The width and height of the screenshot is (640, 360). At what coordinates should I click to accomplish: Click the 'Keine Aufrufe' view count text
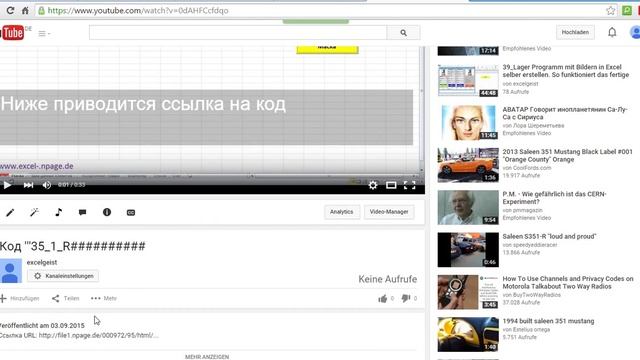pyautogui.click(x=387, y=279)
